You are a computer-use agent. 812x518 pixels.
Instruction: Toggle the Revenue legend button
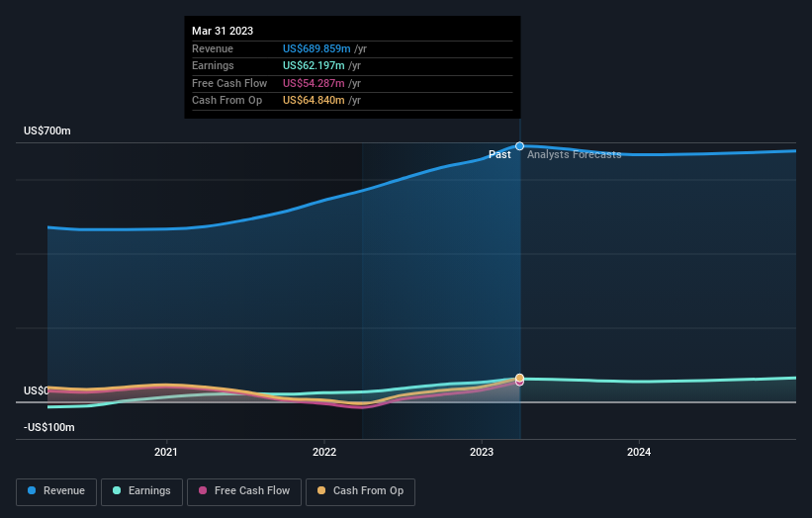click(x=56, y=491)
